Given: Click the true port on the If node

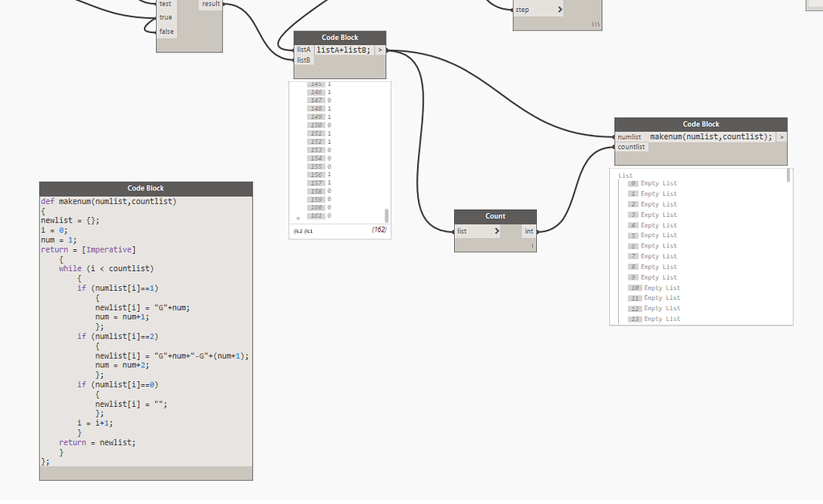Looking at the screenshot, I should [x=165, y=17].
